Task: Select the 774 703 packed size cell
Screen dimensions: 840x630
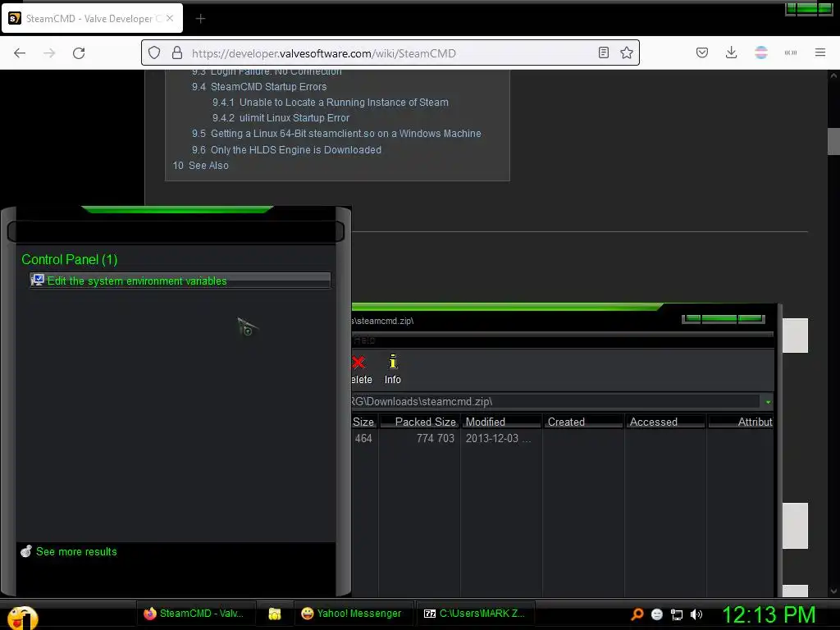Action: click(x=435, y=438)
